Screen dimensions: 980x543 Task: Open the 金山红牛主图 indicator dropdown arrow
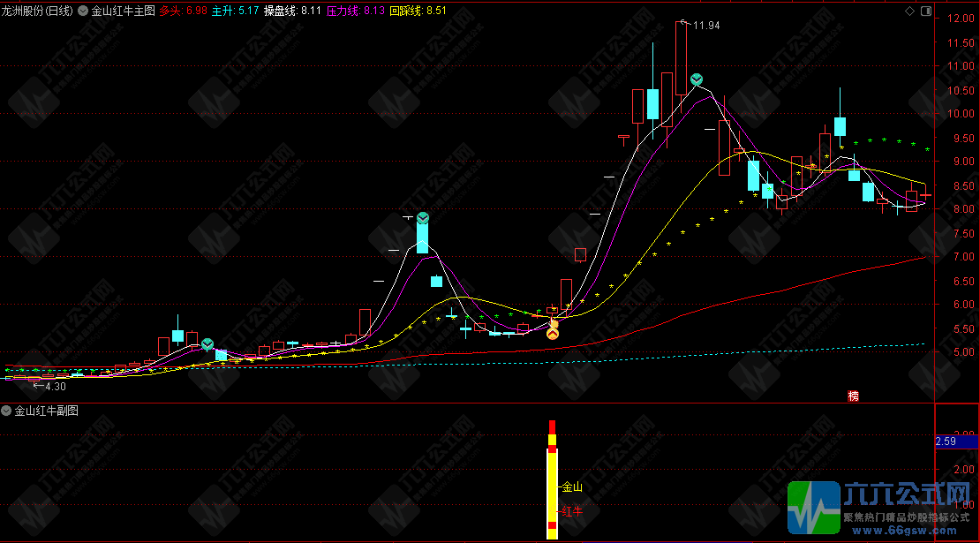(x=82, y=11)
